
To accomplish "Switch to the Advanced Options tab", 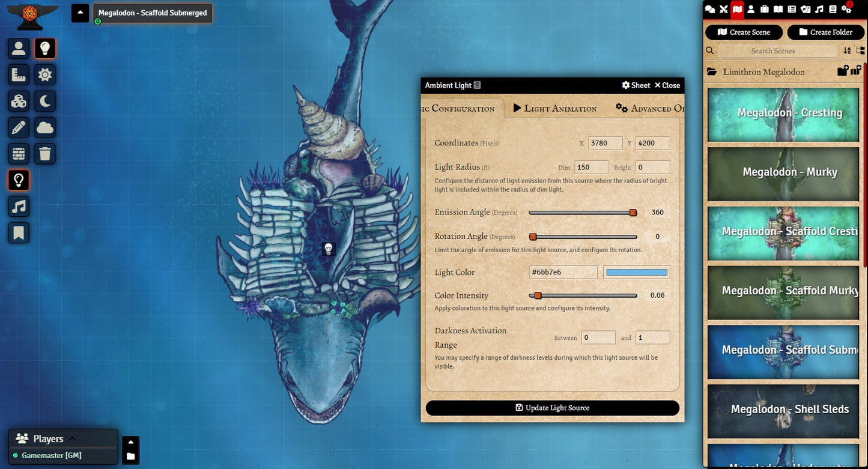I will point(650,109).
